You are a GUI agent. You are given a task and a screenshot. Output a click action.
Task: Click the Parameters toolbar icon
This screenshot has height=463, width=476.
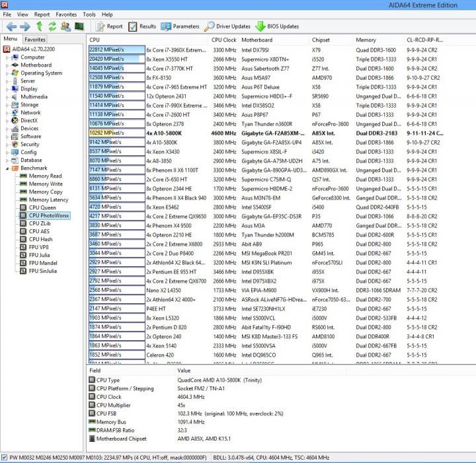point(166,26)
